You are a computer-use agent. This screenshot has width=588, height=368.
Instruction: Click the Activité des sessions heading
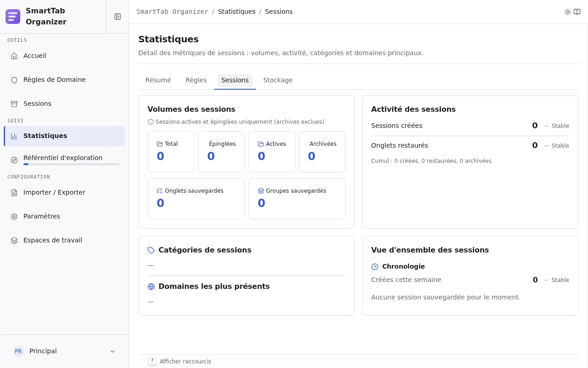tap(413, 109)
